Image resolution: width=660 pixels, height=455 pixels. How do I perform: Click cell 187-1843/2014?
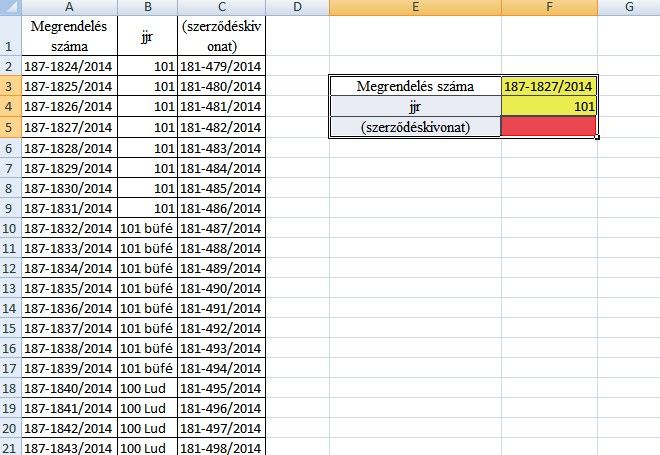click(69, 447)
